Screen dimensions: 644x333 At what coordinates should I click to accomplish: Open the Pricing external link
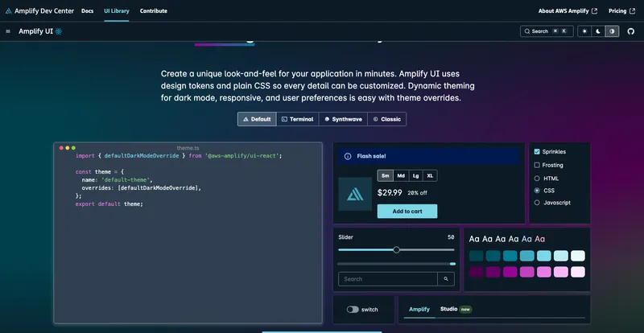621,11
